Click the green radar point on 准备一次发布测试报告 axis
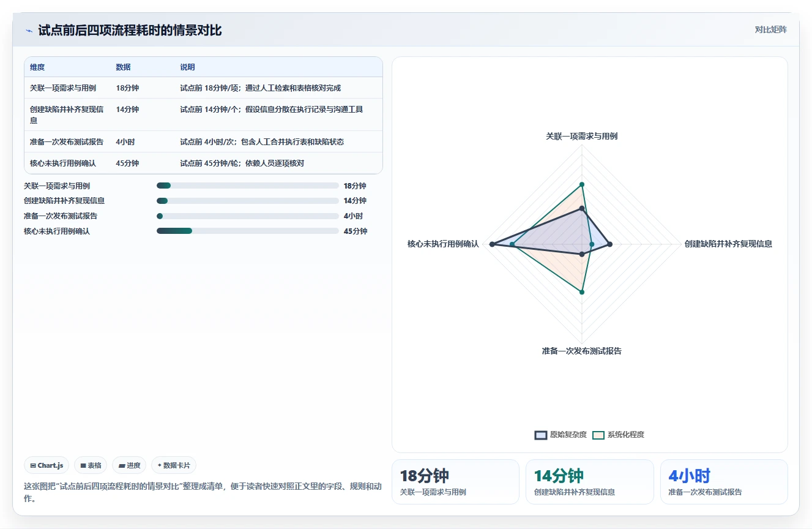Image resolution: width=812 pixels, height=529 pixels. [582, 292]
